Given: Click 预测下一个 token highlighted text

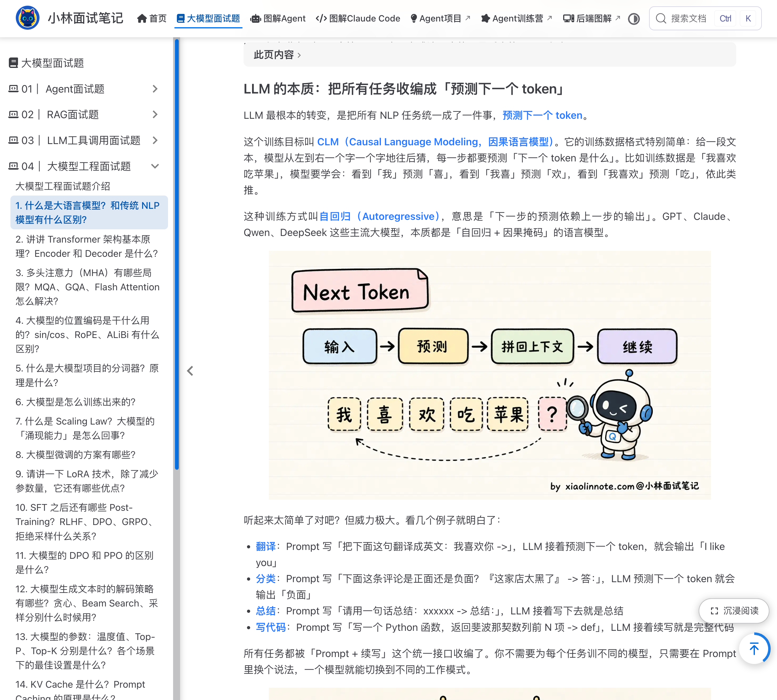Looking at the screenshot, I should [x=542, y=115].
